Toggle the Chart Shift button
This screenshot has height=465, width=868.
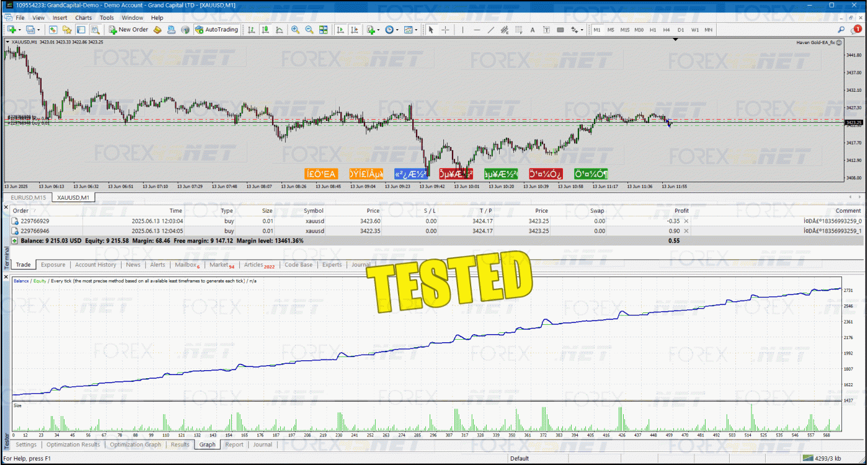[x=355, y=30]
